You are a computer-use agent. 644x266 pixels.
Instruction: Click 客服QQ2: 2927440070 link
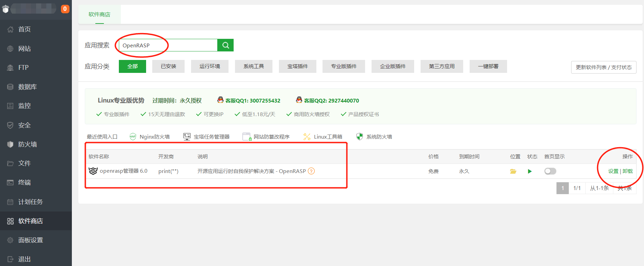(331, 100)
